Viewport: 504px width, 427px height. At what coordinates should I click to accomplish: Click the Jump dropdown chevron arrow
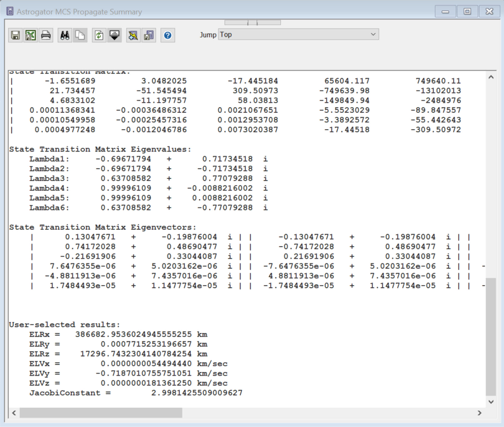[x=373, y=35]
